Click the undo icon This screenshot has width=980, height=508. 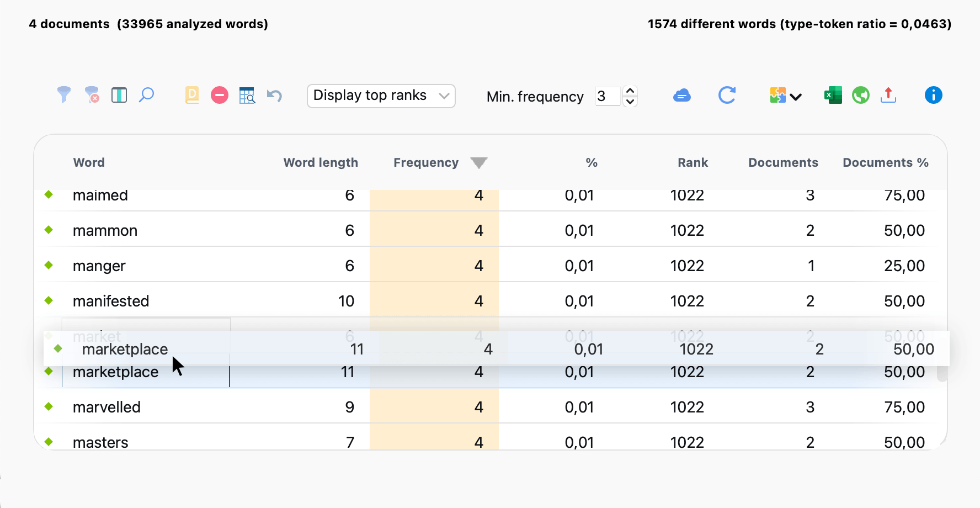tap(274, 95)
